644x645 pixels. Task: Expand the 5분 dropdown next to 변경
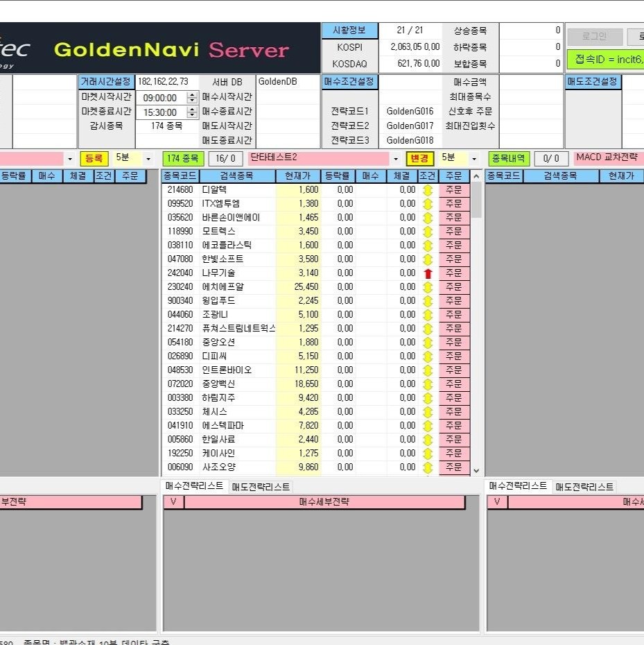(x=474, y=159)
